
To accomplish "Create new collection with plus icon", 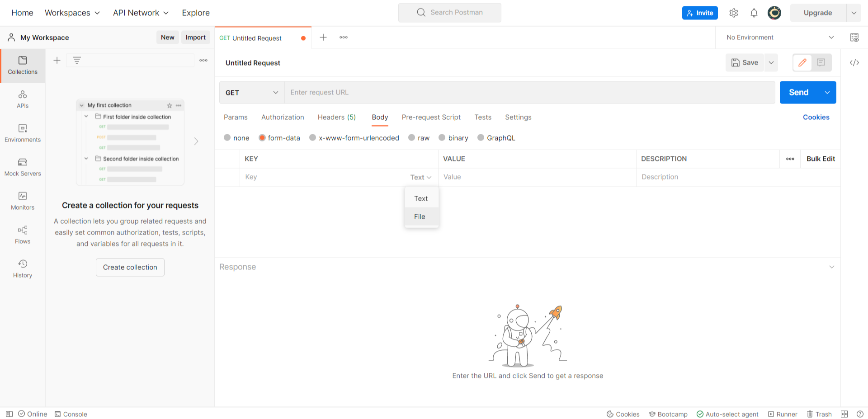I will (x=57, y=60).
